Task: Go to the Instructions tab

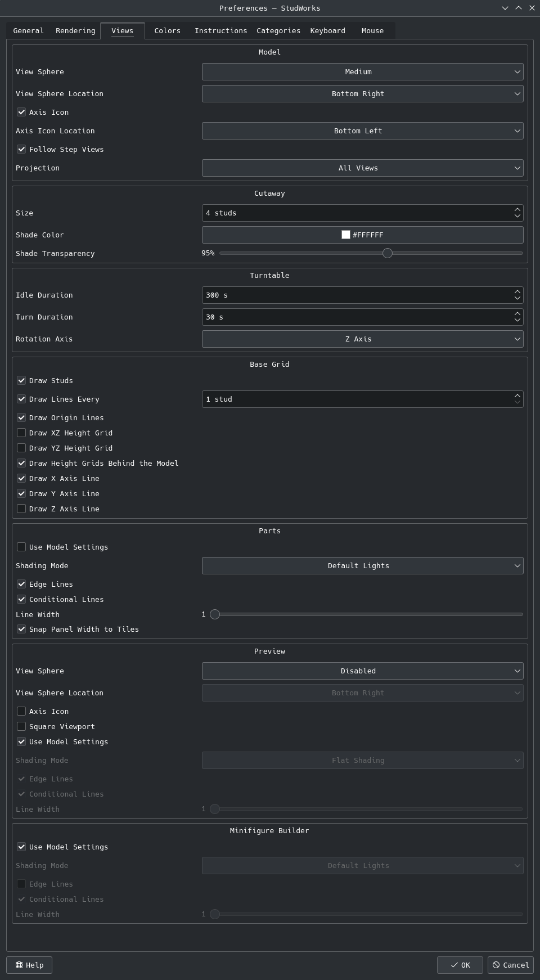Action: tap(220, 31)
